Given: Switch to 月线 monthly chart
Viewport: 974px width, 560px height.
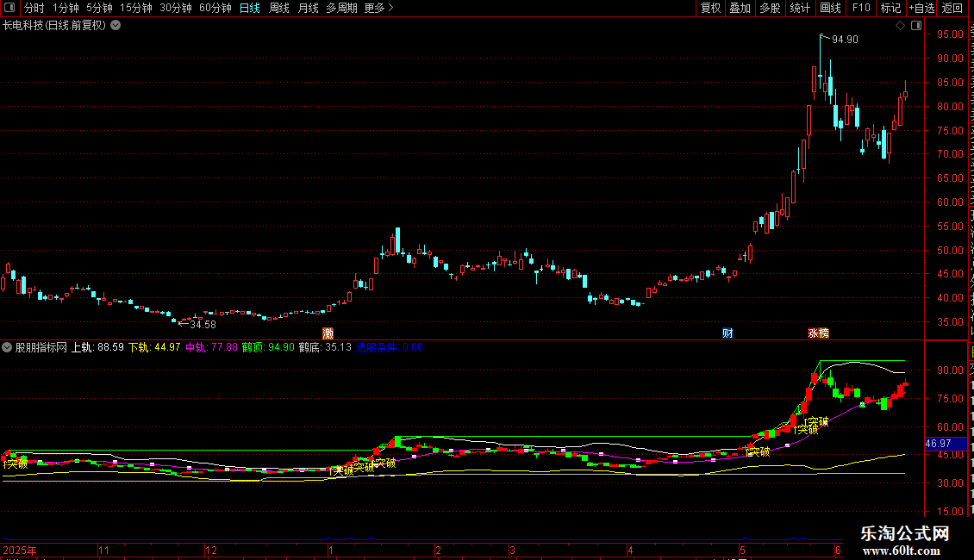Looking at the screenshot, I should pyautogui.click(x=308, y=8).
